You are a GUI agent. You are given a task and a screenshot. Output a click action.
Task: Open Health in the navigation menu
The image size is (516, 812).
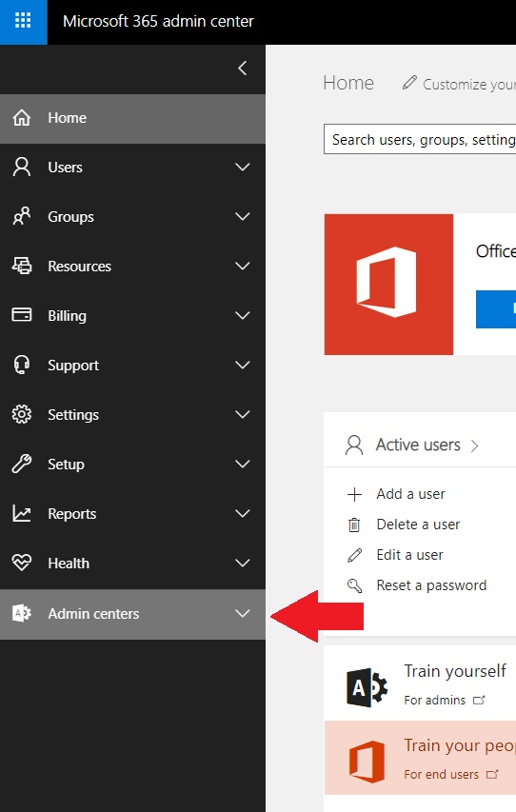(132, 563)
